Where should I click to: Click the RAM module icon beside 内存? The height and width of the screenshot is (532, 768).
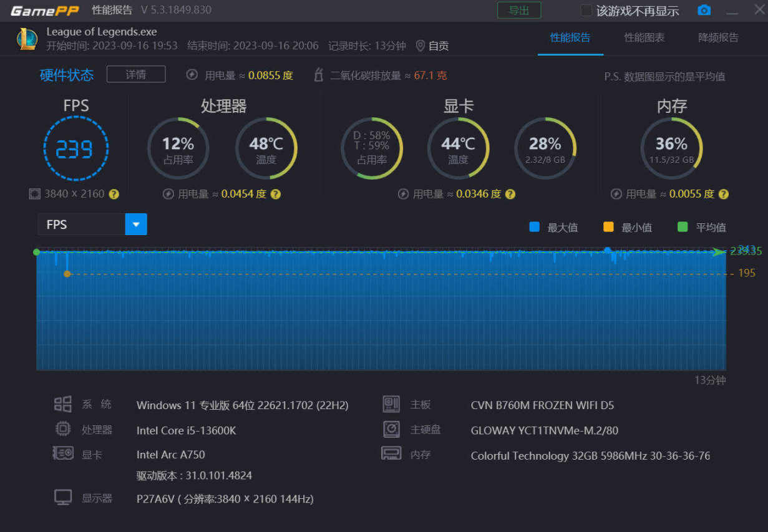coord(391,453)
